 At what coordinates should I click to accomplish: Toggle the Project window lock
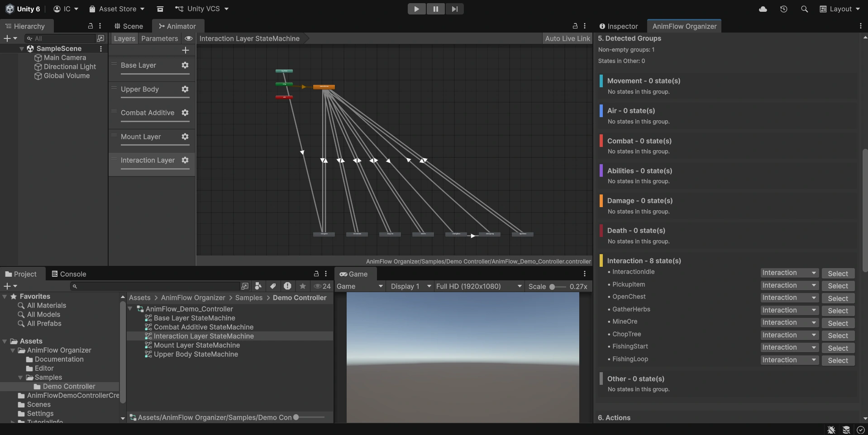(316, 274)
